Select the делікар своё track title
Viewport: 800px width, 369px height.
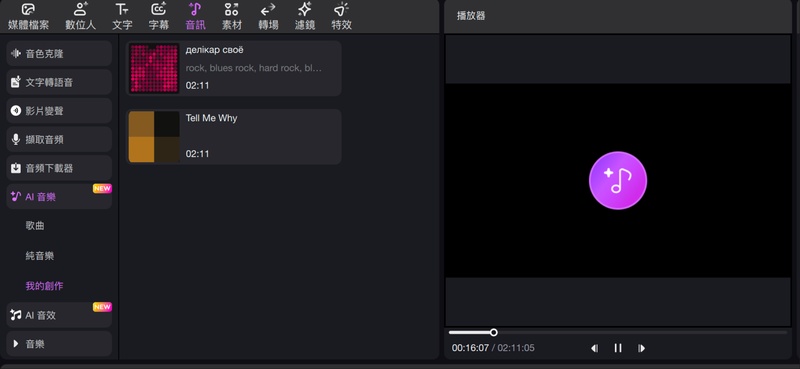coord(215,50)
